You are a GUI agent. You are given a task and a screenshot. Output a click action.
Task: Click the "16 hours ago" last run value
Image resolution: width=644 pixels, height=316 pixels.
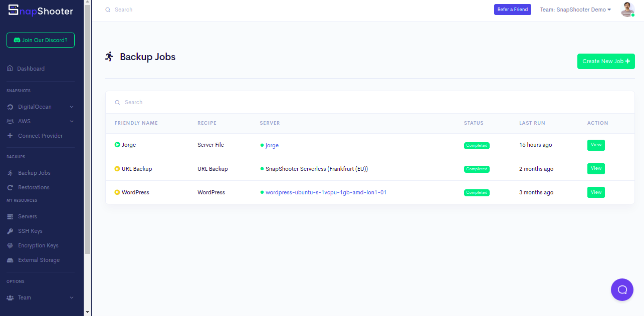coord(535,145)
